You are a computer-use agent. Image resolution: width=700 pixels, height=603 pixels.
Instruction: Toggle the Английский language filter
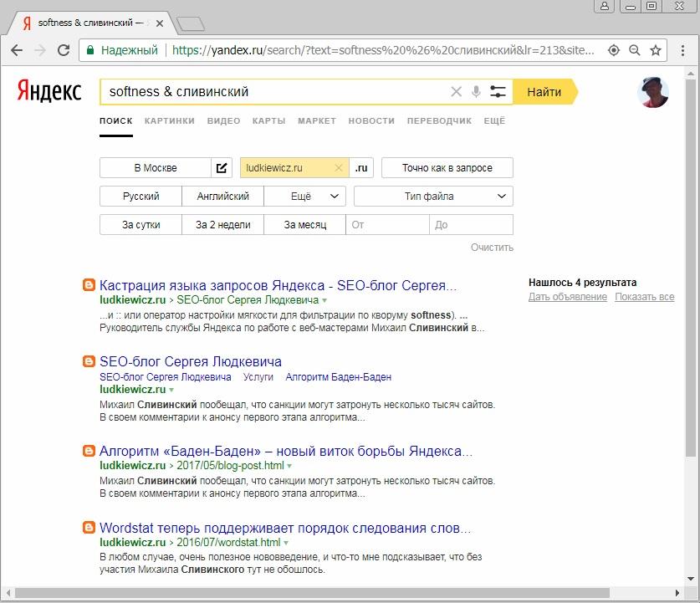click(x=222, y=197)
